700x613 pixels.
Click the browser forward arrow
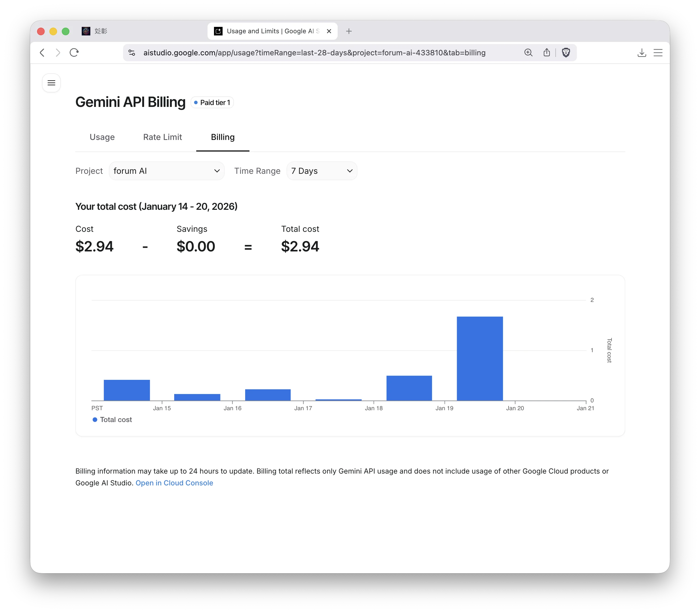[58, 53]
